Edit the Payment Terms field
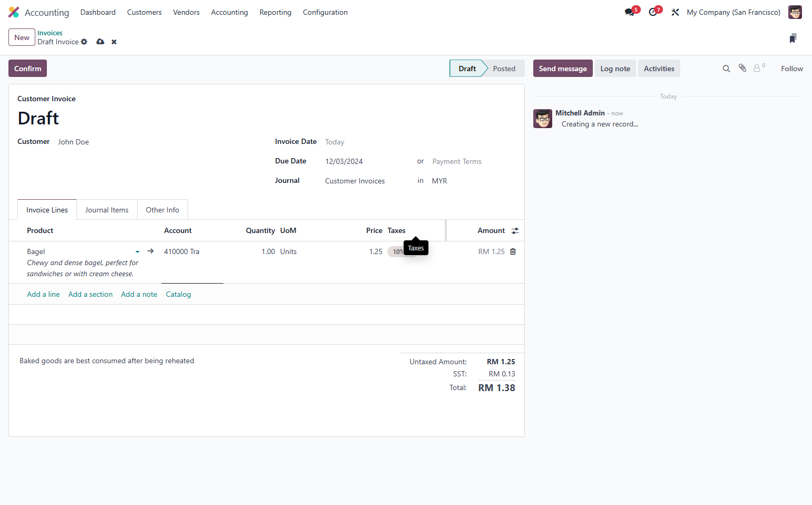This screenshot has width=812, height=505. (x=473, y=161)
